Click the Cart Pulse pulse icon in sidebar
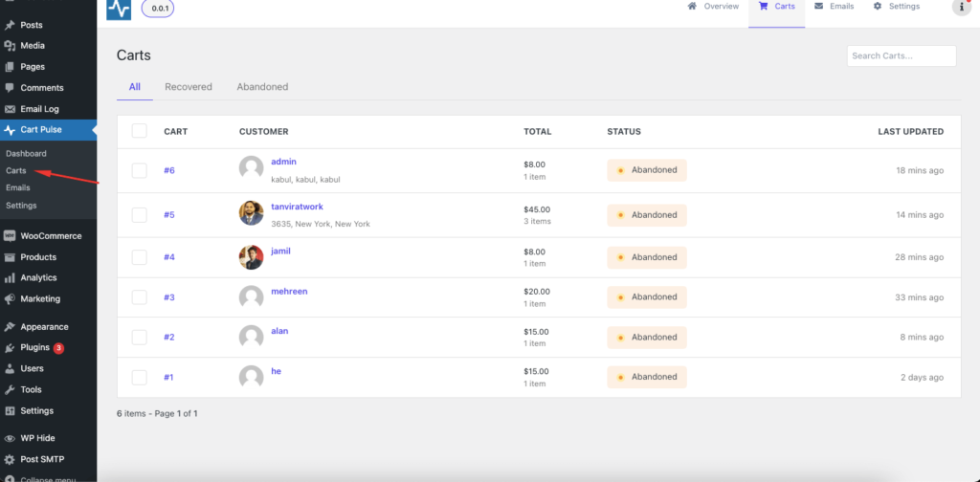Screen dimensions: 980x482 coord(10,130)
